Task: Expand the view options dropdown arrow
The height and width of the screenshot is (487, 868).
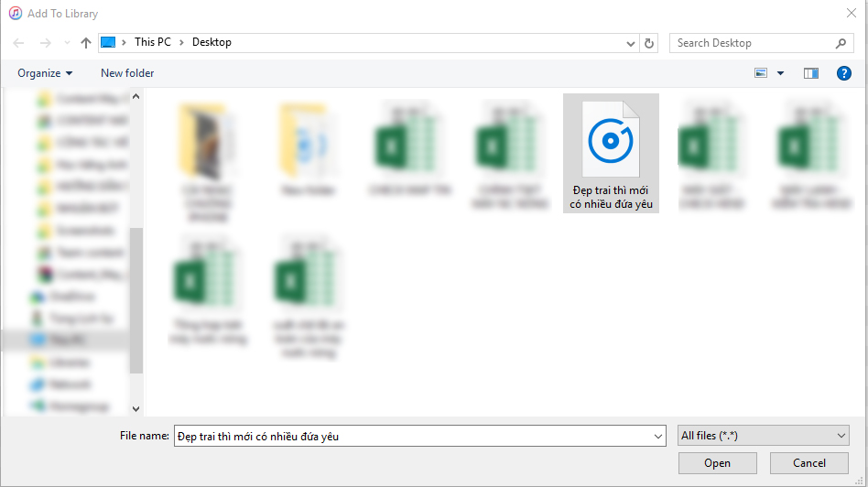Action: click(x=781, y=73)
